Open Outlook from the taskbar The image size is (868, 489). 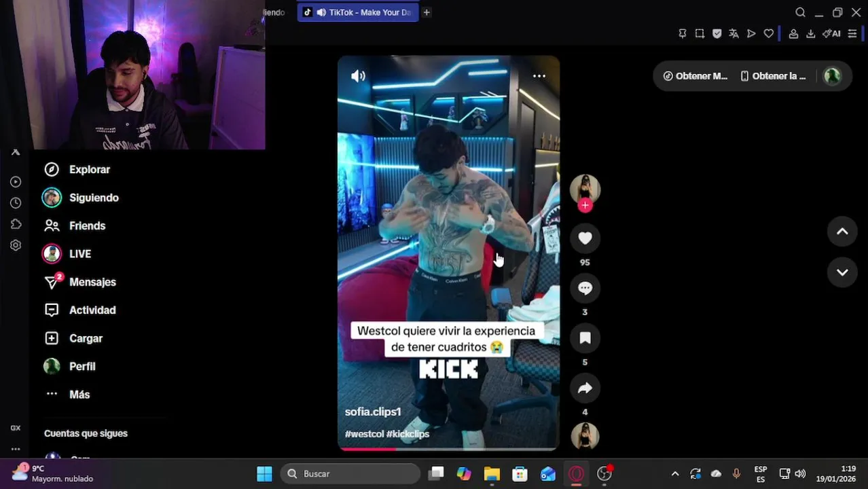point(548,473)
